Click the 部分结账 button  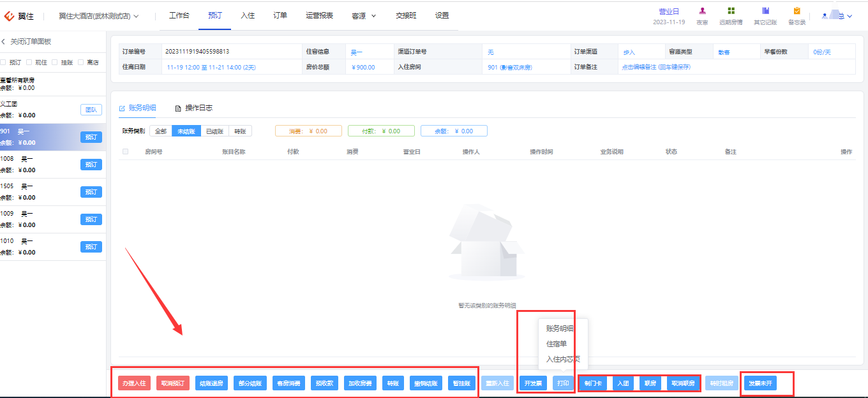click(250, 383)
